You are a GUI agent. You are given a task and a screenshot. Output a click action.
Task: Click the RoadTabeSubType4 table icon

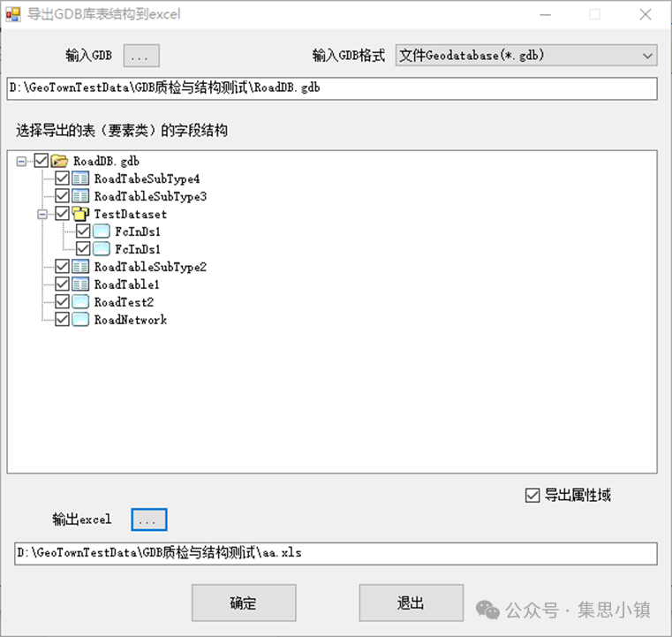tap(80, 178)
